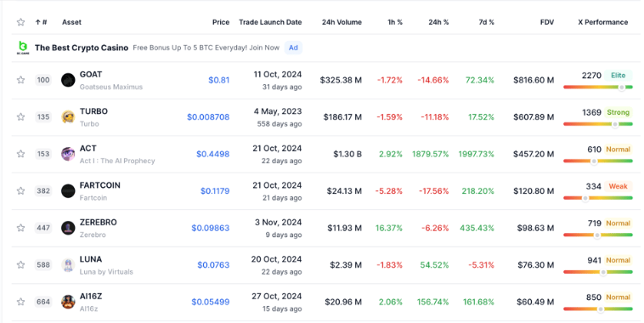The image size is (644, 323).
Task: Sort by 24h % header
Action: pyautogui.click(x=438, y=22)
